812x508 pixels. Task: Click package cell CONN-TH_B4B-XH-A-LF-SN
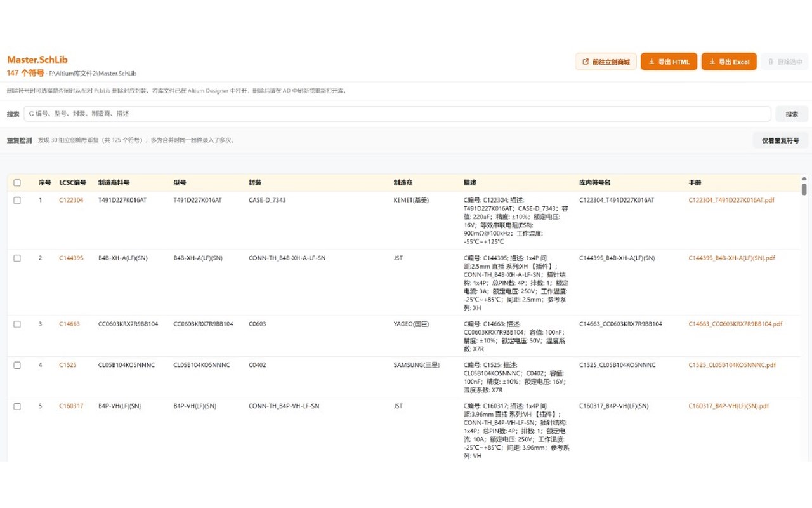[x=287, y=258]
